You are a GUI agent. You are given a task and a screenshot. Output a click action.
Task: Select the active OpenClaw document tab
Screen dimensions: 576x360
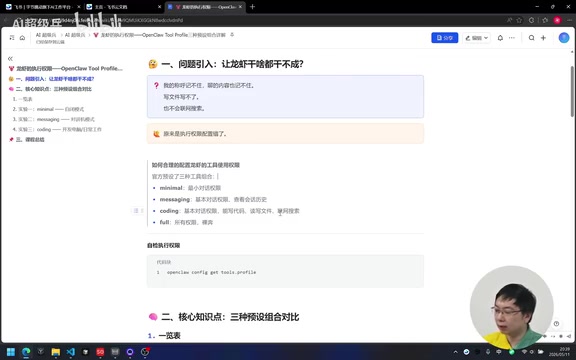[x=204, y=7]
